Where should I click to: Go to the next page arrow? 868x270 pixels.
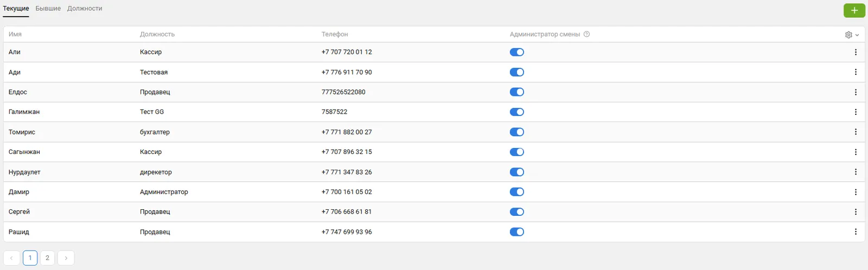(66, 258)
